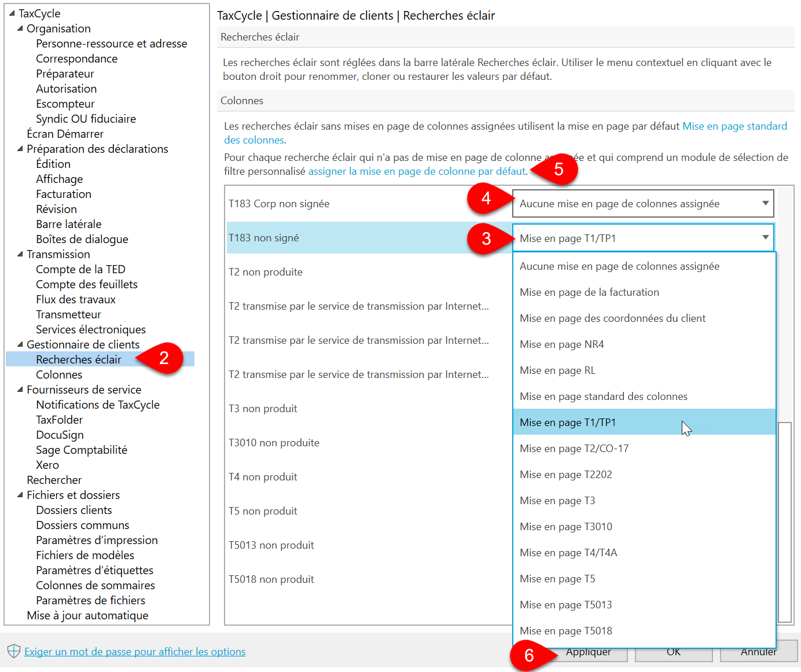The image size is (801, 672).
Task: Open Préparateur settings page
Action: tap(65, 74)
